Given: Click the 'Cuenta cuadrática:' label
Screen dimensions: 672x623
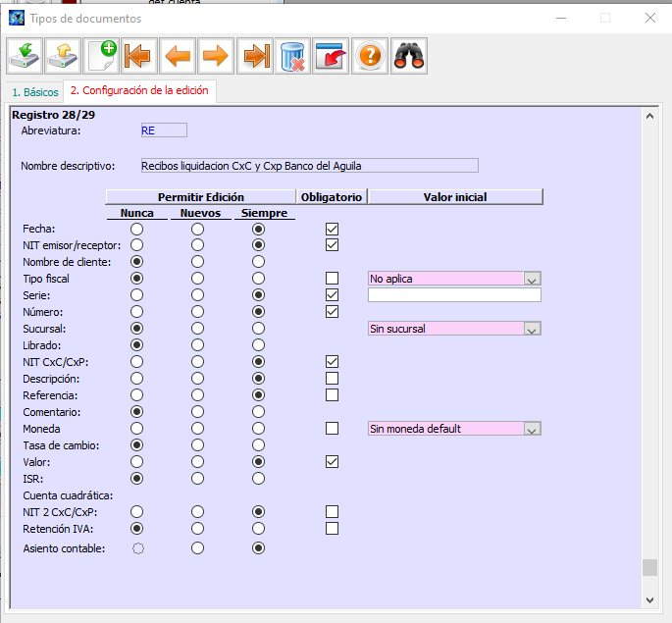Looking at the screenshot, I should coord(68,495).
